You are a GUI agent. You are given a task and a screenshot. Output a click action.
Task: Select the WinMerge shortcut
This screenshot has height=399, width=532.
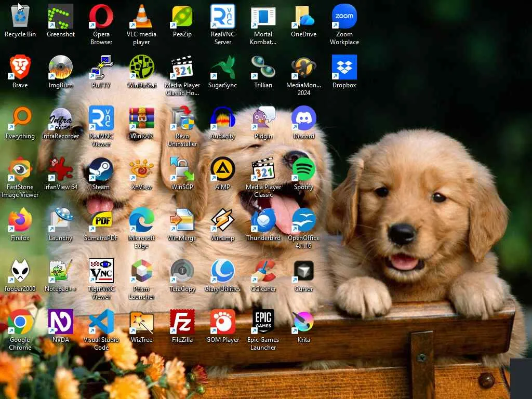click(182, 220)
